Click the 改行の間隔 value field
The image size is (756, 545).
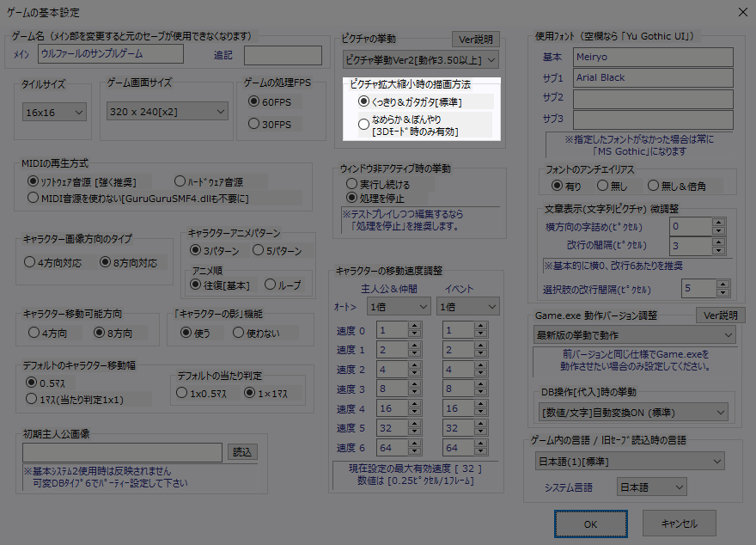click(692, 246)
